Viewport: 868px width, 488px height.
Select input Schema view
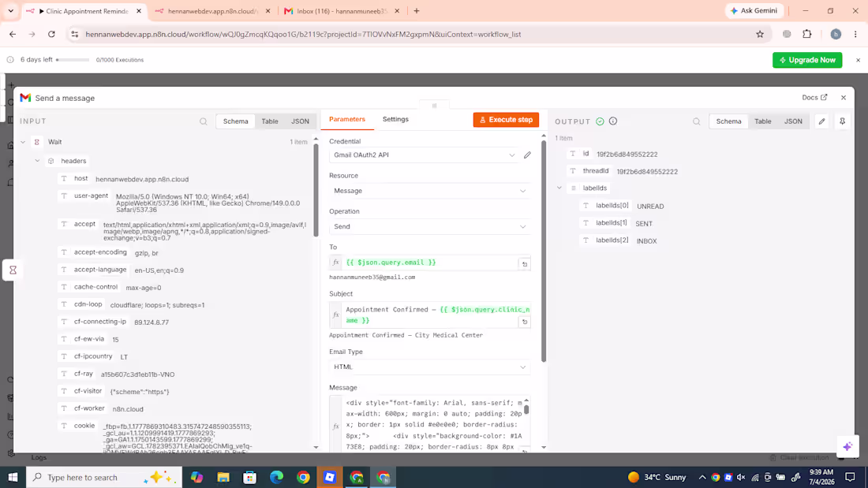pyautogui.click(x=235, y=121)
